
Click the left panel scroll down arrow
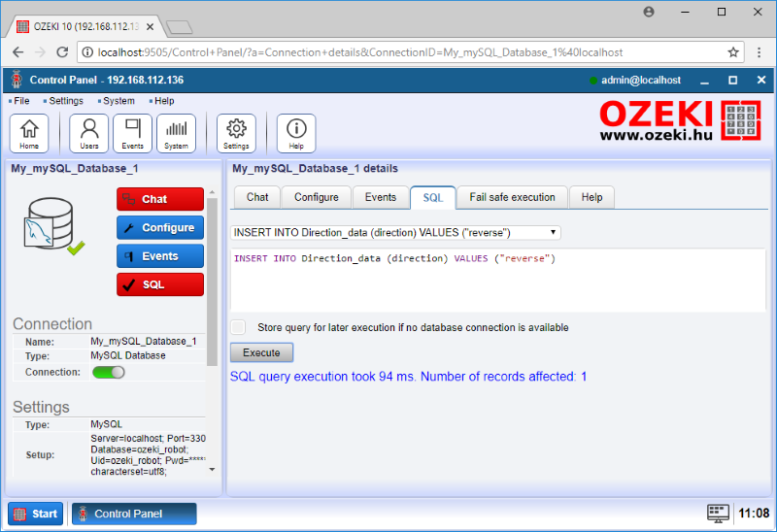click(x=212, y=469)
